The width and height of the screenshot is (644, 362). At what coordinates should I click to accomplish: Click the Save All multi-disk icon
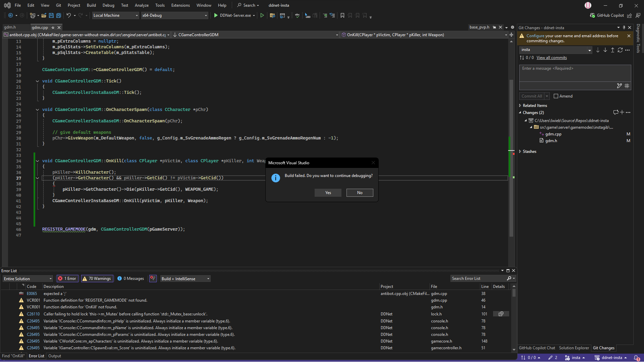(x=59, y=15)
